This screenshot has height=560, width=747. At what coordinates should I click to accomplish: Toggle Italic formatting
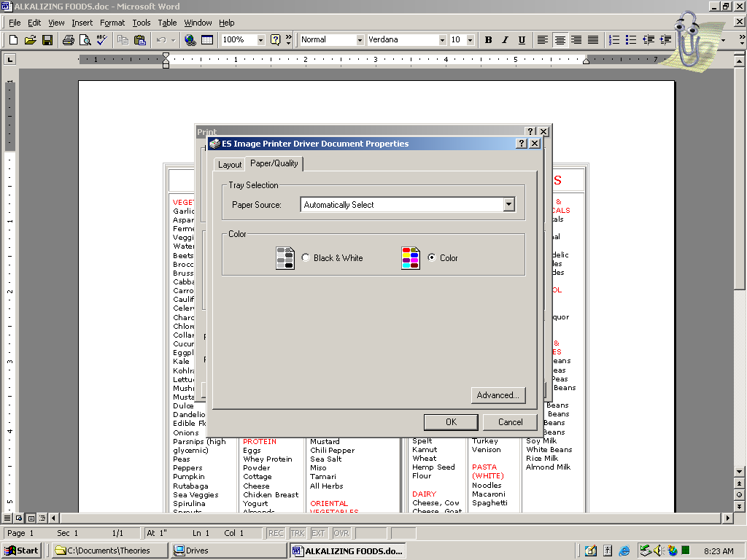pyautogui.click(x=505, y=40)
